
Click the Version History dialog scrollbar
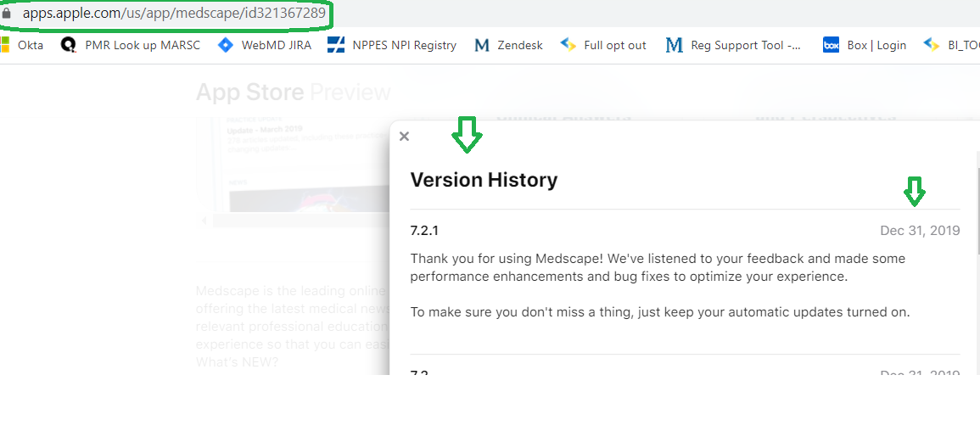pos(977,204)
